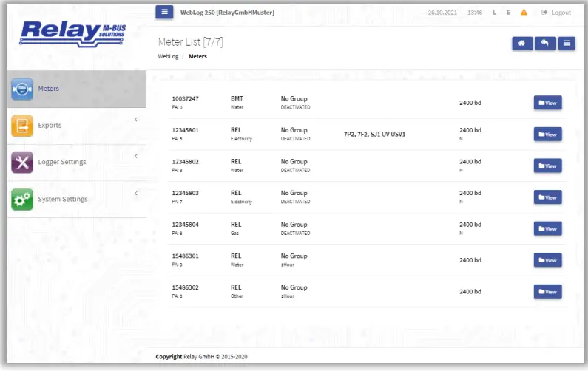Open the System Settings menu item
Screen dimensions: 588x371
77,199
